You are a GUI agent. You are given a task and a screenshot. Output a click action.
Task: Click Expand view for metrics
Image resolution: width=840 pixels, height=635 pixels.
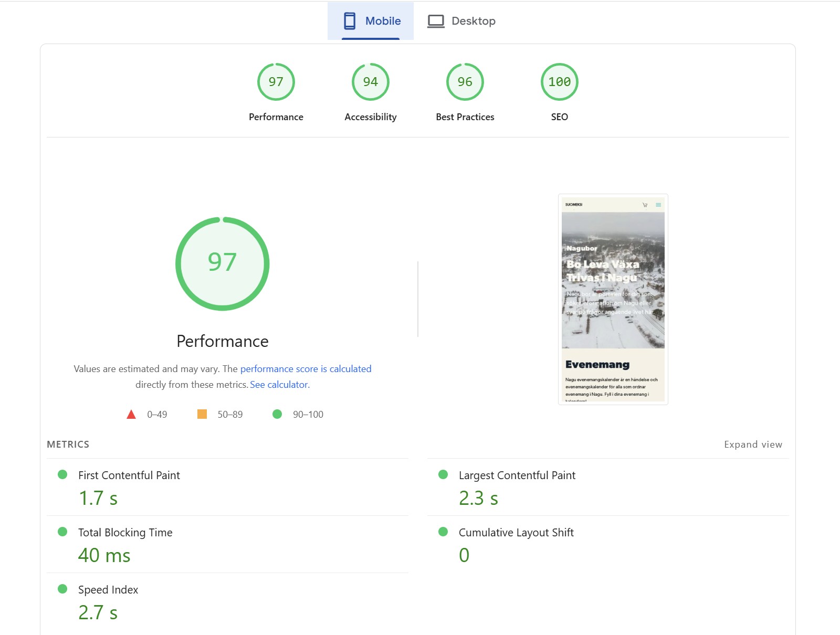753,444
